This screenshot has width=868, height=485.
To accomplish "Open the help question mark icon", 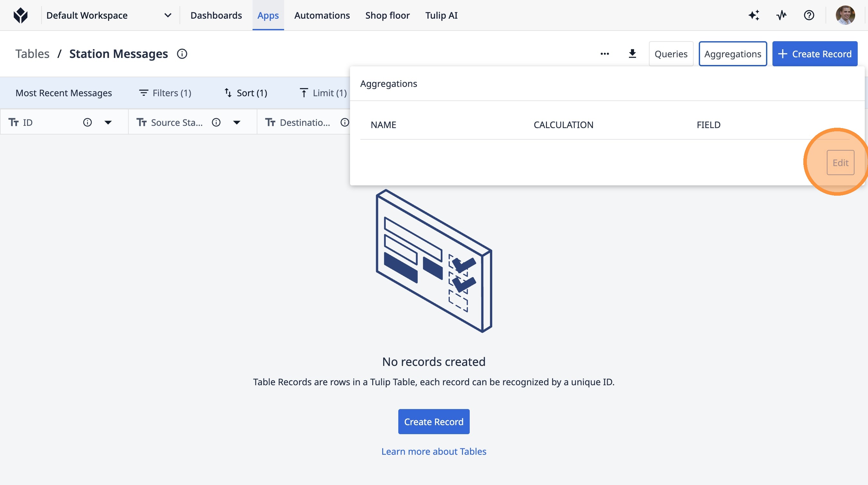I will [809, 15].
